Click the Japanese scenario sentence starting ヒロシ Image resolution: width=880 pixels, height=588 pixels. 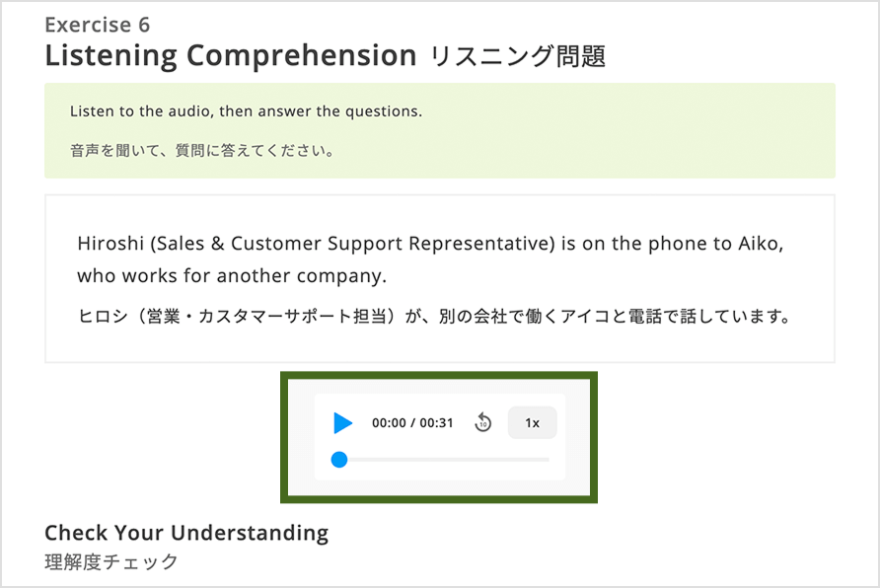click(x=434, y=317)
